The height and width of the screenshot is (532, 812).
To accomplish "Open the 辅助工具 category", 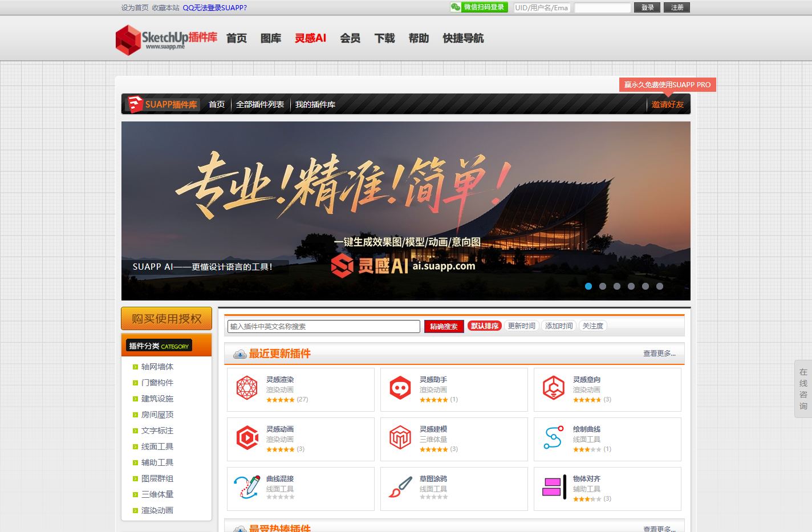I will (x=157, y=462).
